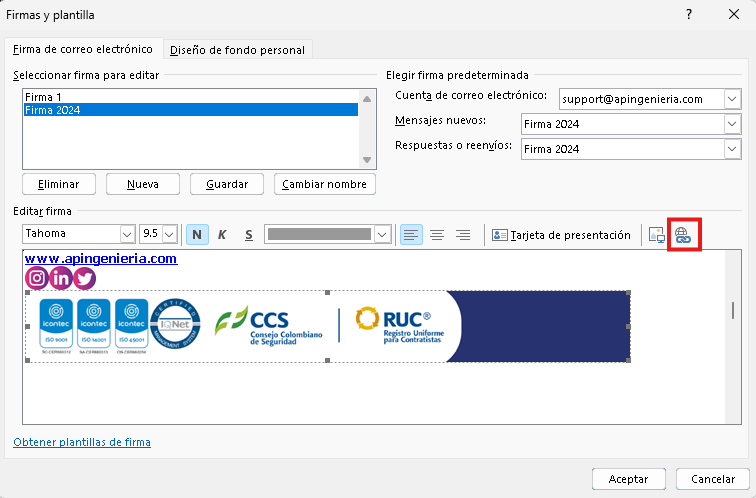
Task: Click the Instagram icon in the signature
Action: 37,278
